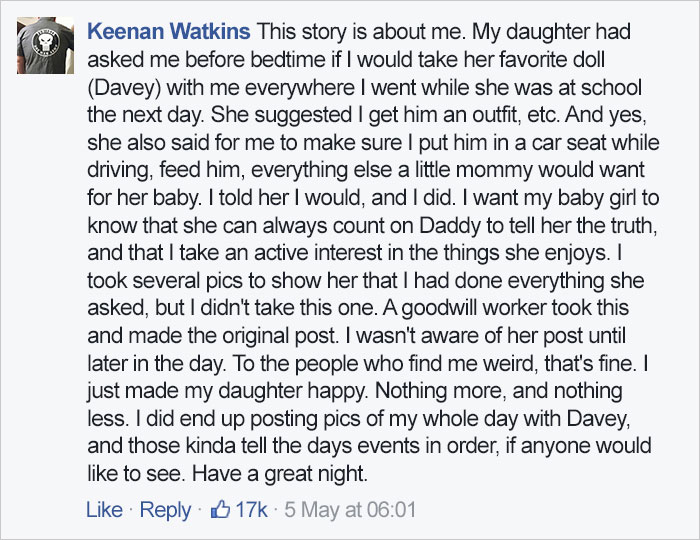Click the word (Davey) in the comment

coord(124,88)
